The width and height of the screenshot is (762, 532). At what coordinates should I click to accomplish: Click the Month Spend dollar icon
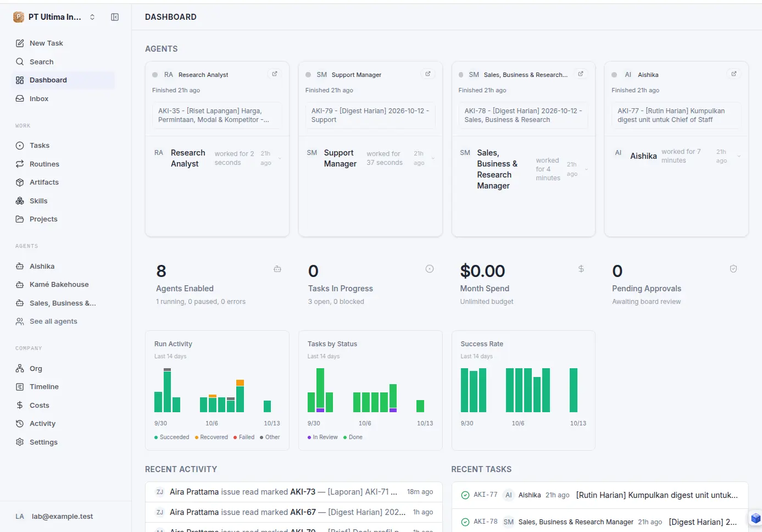coord(581,269)
